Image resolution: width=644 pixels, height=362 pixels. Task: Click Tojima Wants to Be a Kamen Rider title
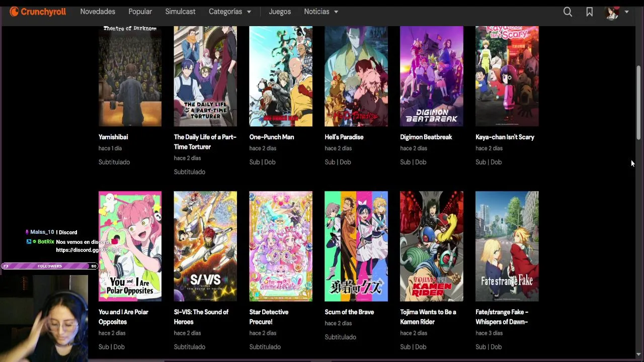pos(428,317)
